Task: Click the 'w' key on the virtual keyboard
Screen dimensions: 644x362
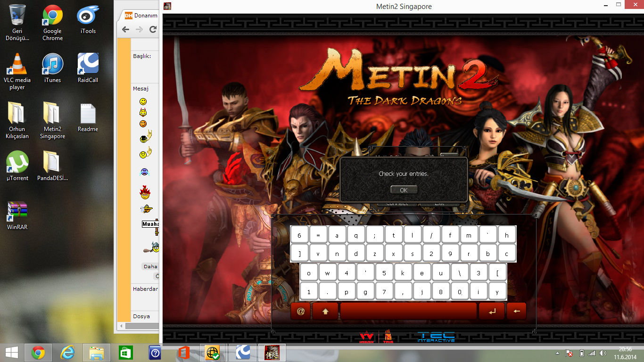Action: point(328,273)
